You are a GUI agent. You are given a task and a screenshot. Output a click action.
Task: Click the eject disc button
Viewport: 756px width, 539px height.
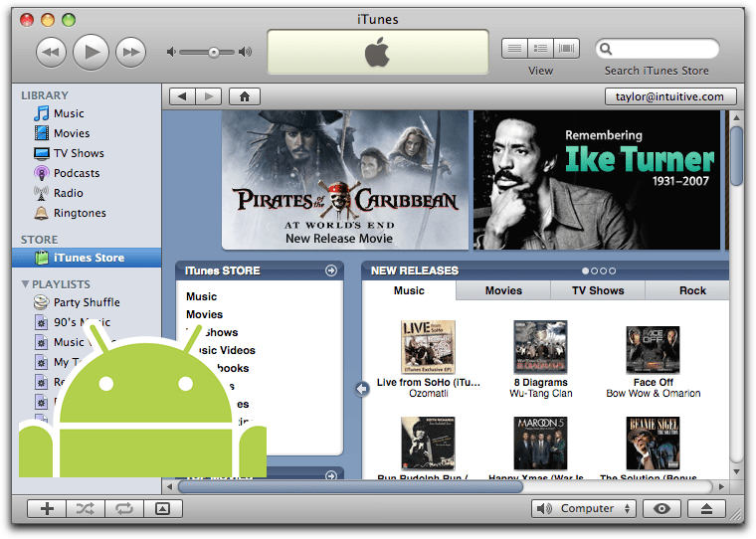[706, 508]
